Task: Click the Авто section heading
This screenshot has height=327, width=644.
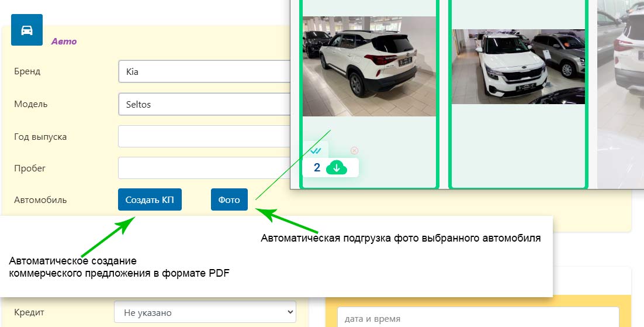Action: [x=64, y=41]
